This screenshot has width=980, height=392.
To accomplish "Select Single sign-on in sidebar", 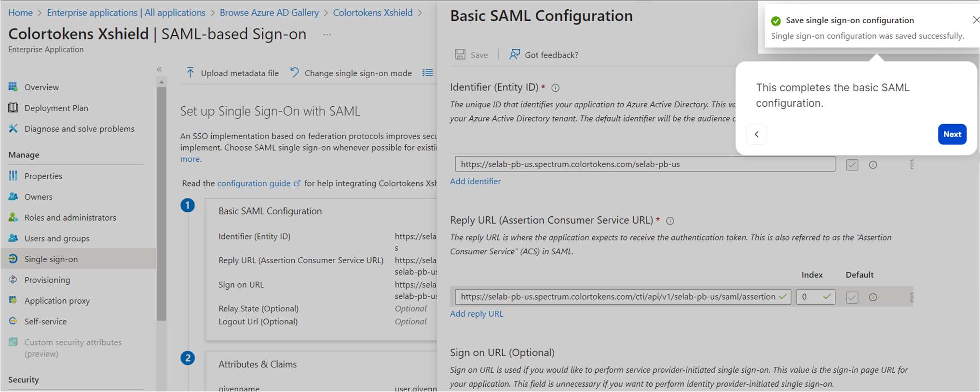I will pyautogui.click(x=51, y=259).
